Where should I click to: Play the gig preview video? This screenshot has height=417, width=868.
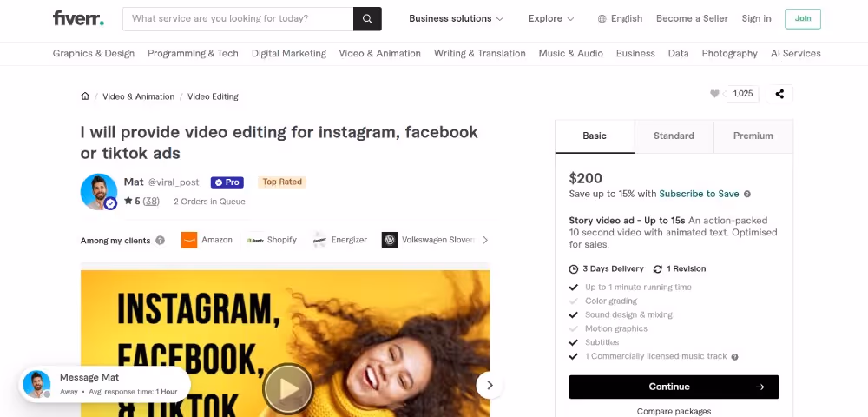(288, 388)
